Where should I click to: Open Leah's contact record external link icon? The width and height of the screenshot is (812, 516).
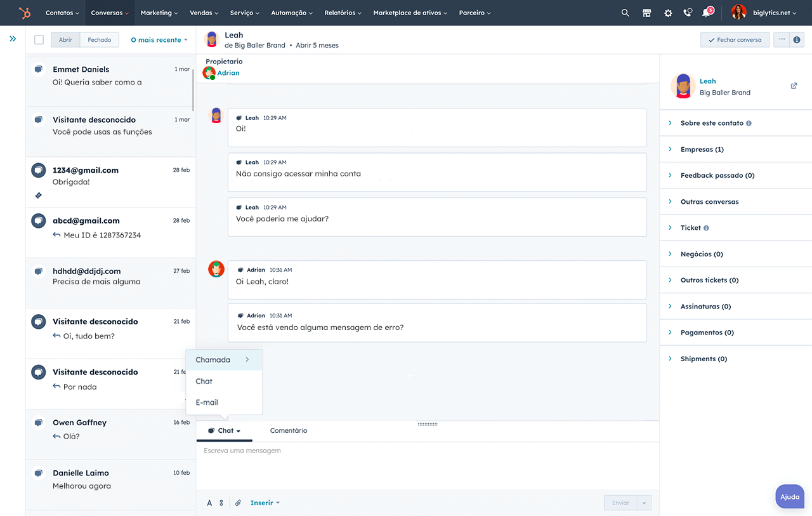coord(794,86)
